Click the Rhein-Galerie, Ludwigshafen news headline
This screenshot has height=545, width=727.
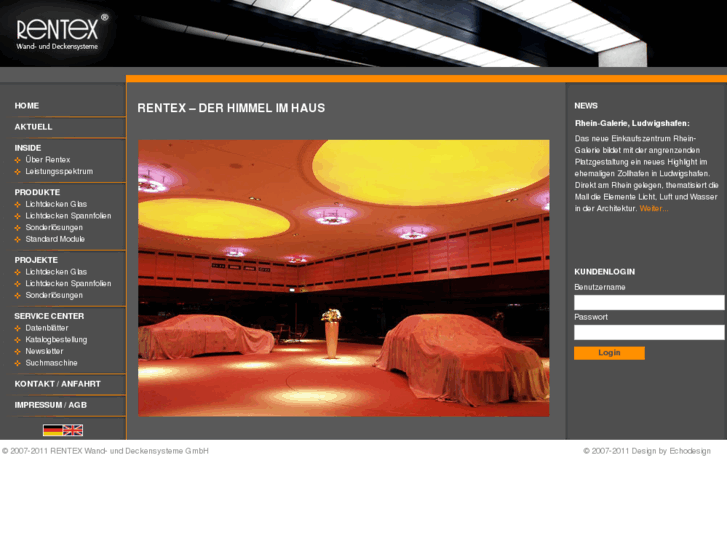[632, 123]
